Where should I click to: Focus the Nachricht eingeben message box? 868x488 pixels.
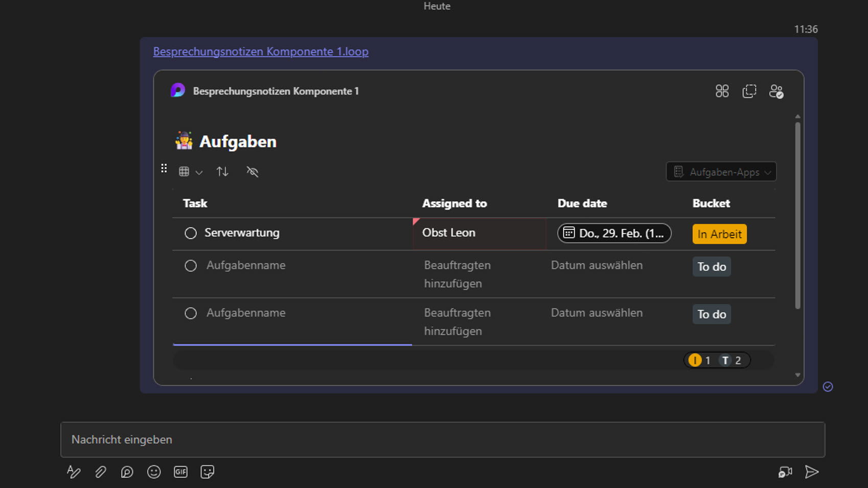point(443,439)
